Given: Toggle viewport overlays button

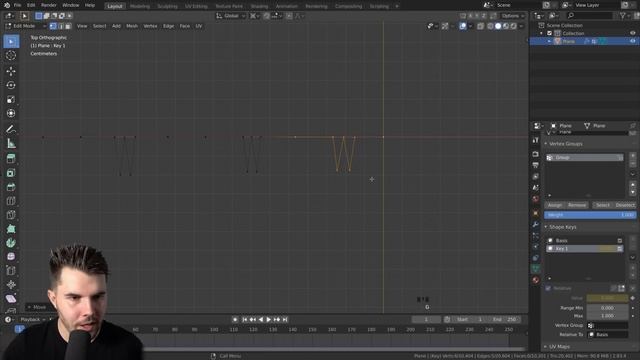Looking at the screenshot, I should pos(463,26).
